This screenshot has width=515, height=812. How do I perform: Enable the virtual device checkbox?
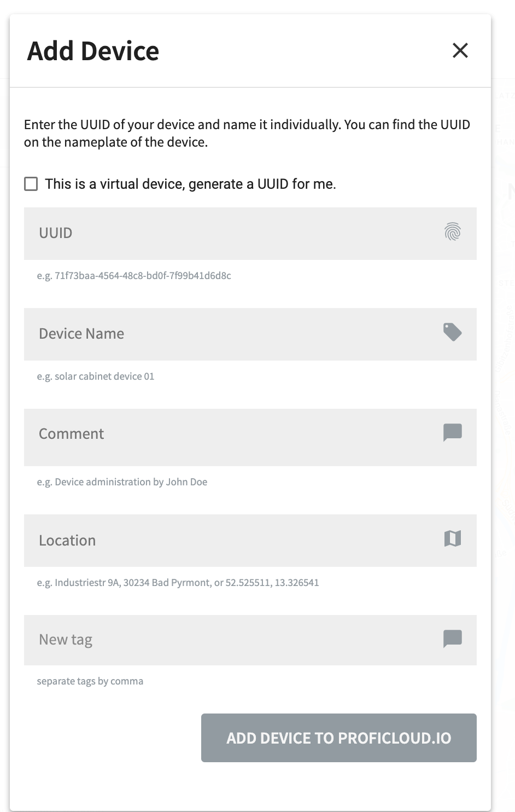(31, 184)
